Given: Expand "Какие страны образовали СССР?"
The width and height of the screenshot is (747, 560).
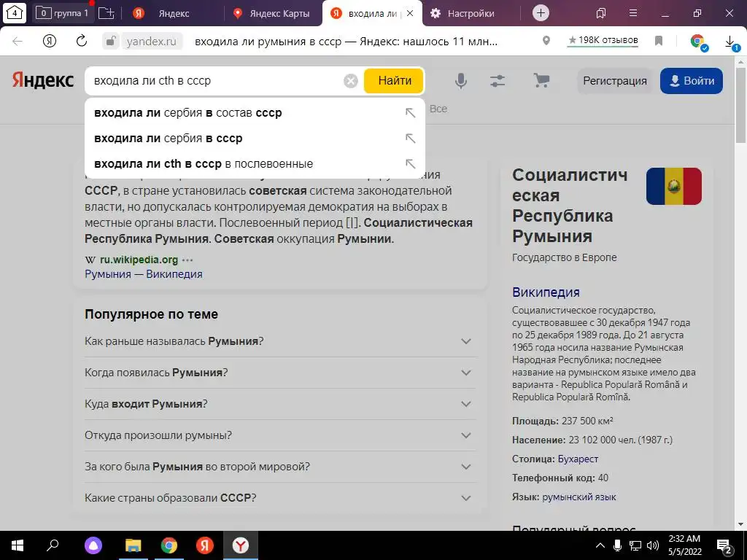Looking at the screenshot, I should coord(280,498).
